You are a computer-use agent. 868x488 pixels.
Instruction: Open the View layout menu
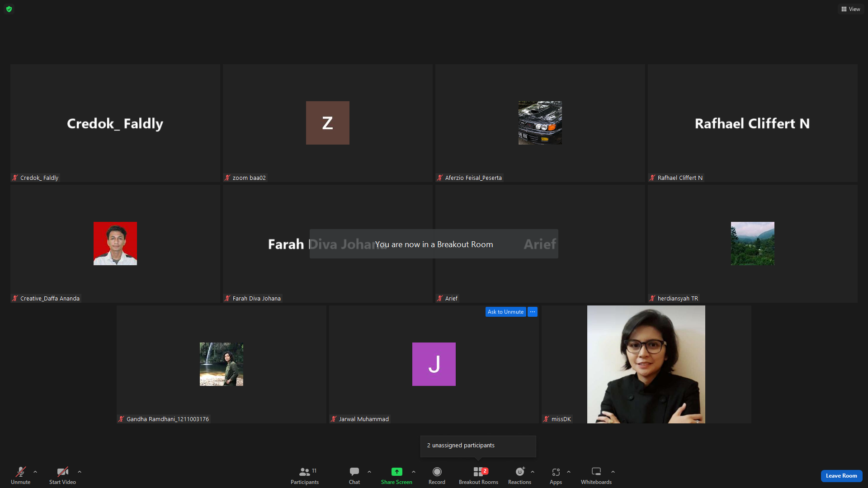850,9
